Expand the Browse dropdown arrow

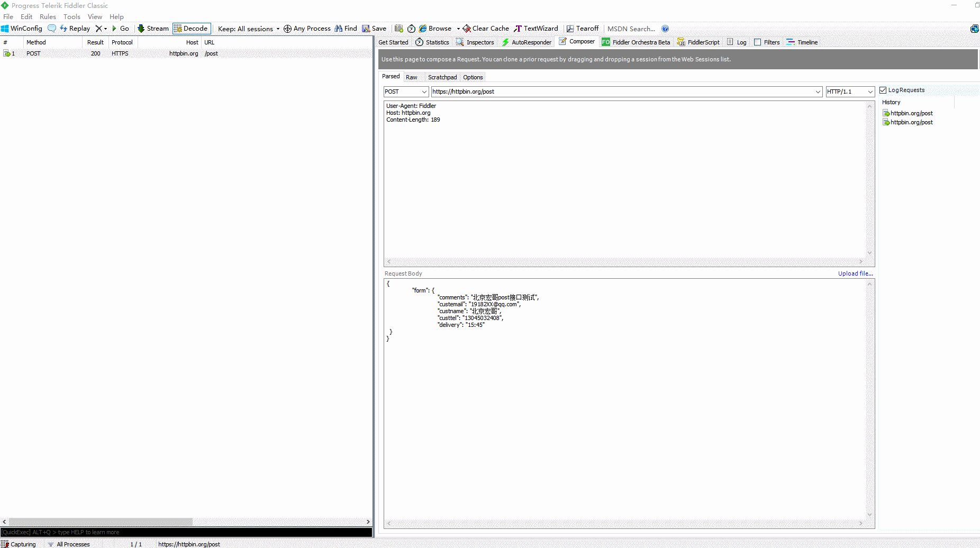458,29
